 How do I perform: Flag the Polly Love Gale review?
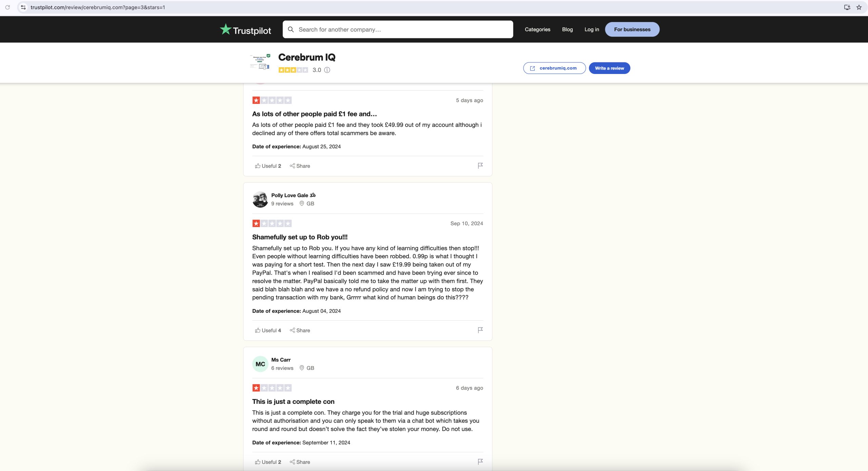pos(480,330)
